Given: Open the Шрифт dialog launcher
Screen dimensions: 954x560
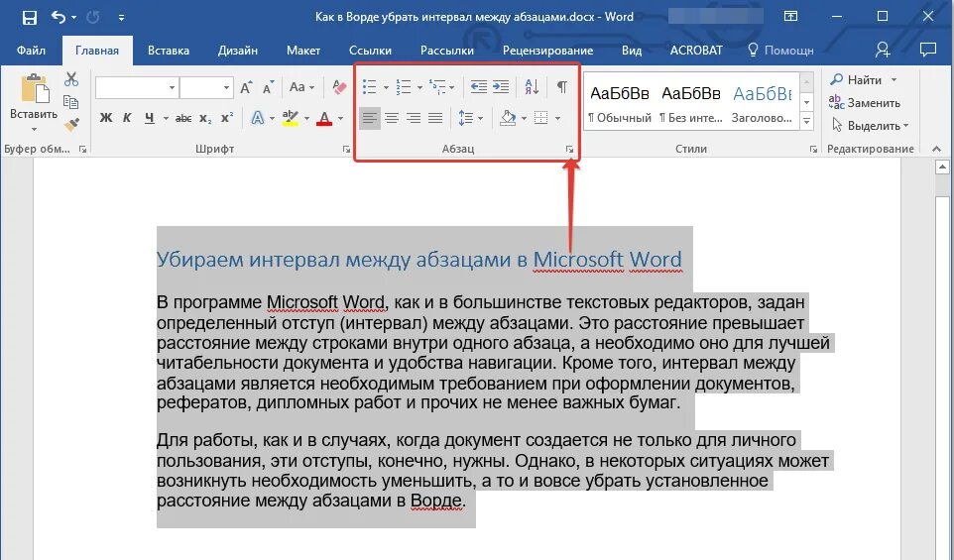Looking at the screenshot, I should click(x=346, y=149).
